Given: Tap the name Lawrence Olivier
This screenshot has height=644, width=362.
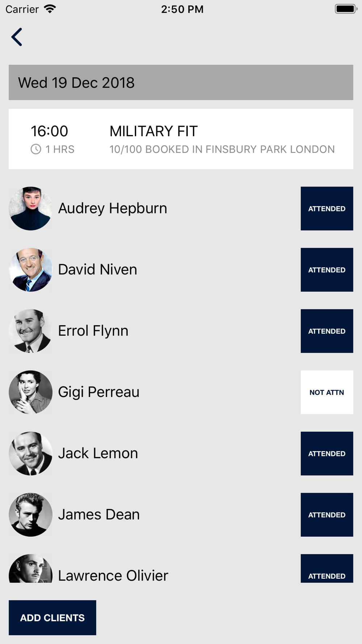Looking at the screenshot, I should (x=113, y=575).
